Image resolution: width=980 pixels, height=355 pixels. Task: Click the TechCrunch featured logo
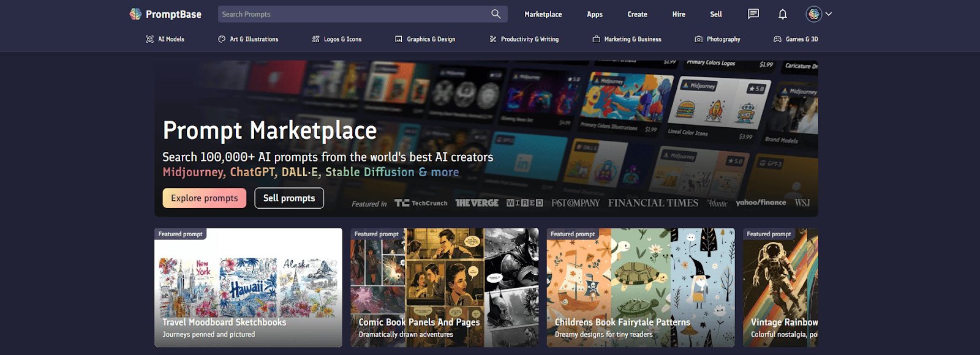pos(421,203)
